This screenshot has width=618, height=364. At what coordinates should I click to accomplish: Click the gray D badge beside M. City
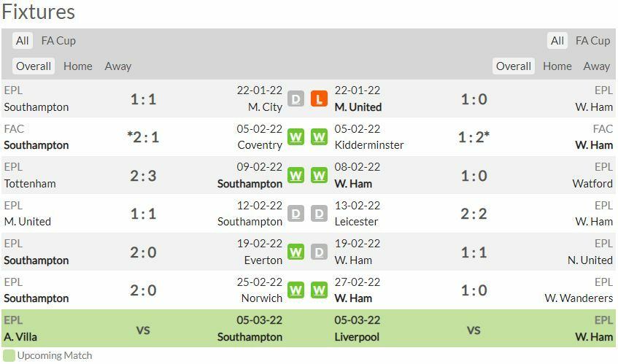coord(296,98)
